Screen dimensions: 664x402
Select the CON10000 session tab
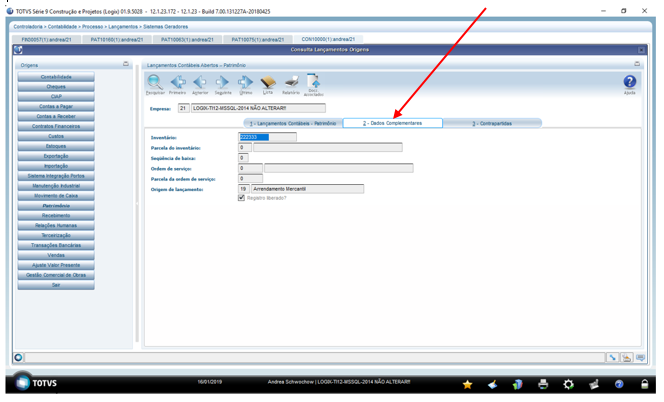[x=328, y=39]
